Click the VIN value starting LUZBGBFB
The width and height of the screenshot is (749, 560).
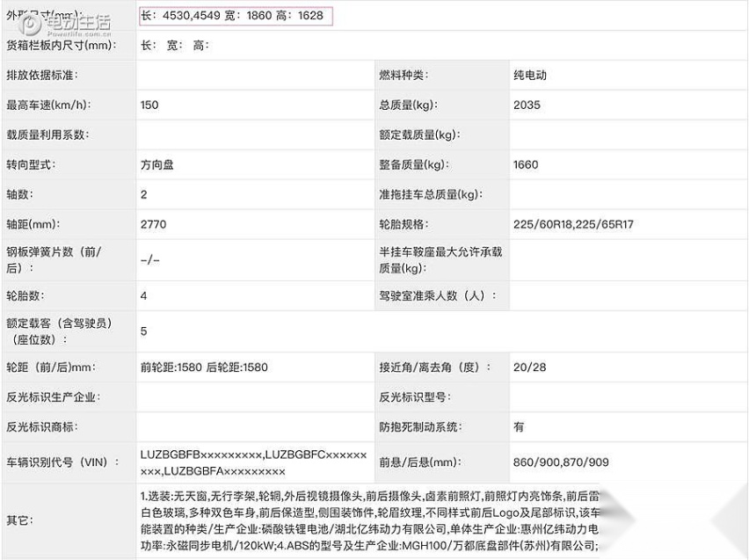coord(254,463)
